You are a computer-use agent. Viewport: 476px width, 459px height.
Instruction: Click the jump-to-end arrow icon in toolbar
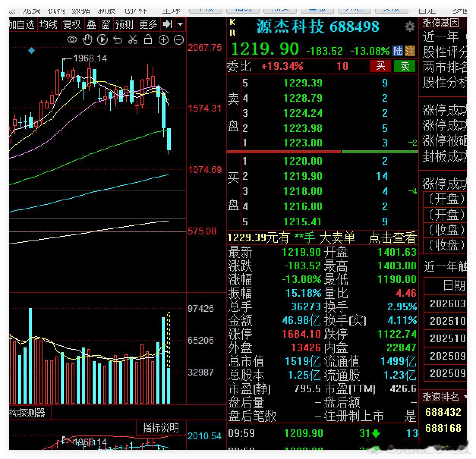167,25
